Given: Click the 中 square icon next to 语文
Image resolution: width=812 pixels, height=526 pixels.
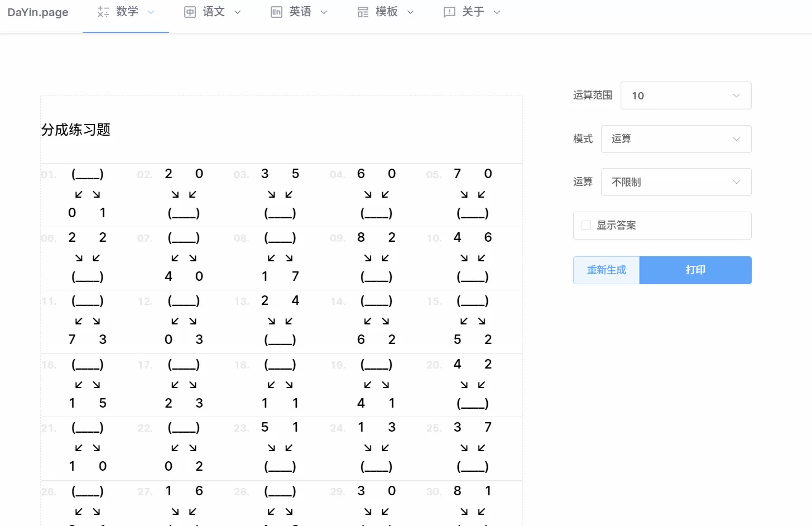Looking at the screenshot, I should (x=189, y=12).
